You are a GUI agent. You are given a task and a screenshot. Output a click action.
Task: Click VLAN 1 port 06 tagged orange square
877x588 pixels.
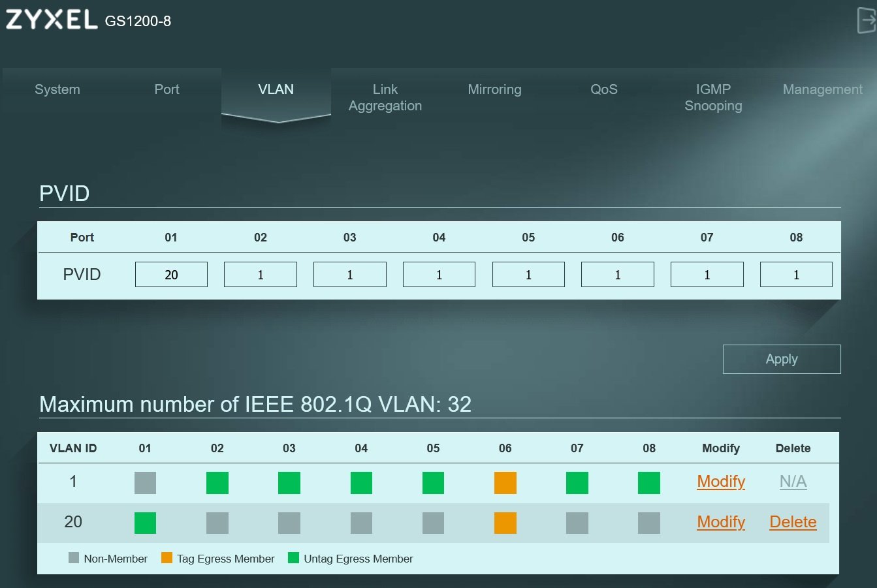point(505,482)
